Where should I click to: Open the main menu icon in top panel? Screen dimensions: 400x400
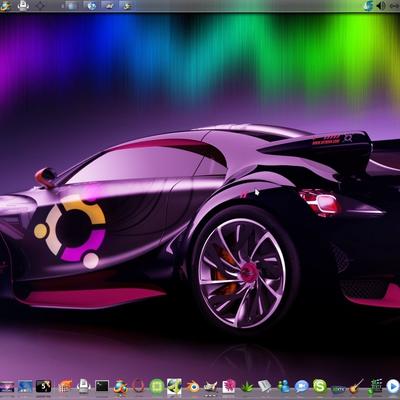coord(5,6)
